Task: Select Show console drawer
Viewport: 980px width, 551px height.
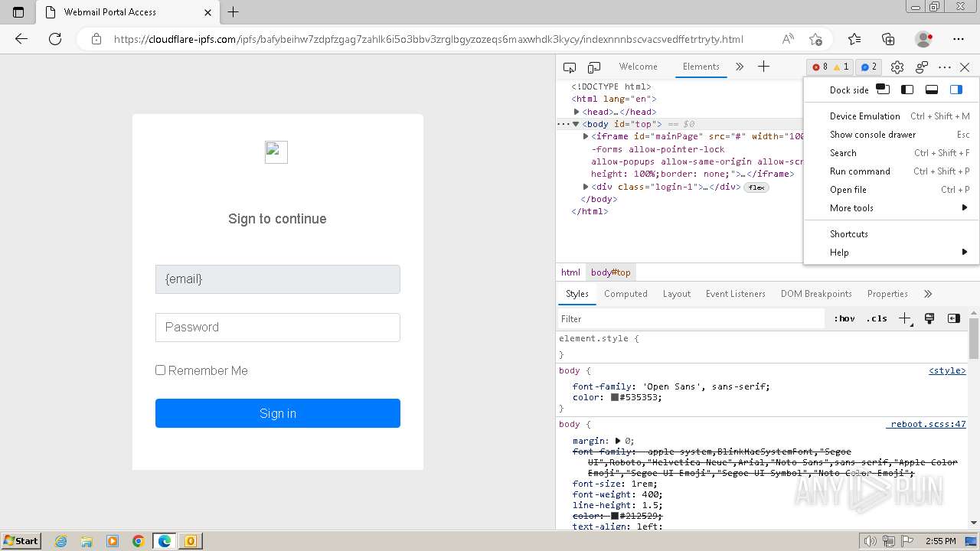Action: coord(891,135)
